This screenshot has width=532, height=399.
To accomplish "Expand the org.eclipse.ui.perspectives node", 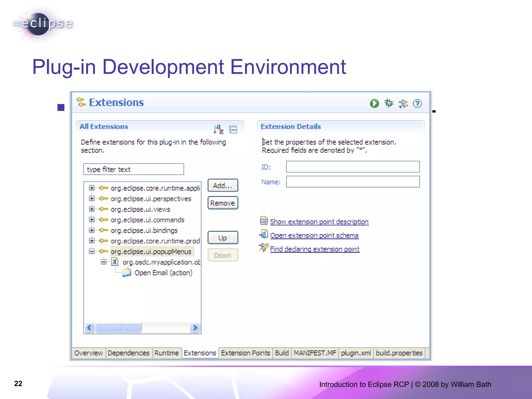I will click(91, 198).
